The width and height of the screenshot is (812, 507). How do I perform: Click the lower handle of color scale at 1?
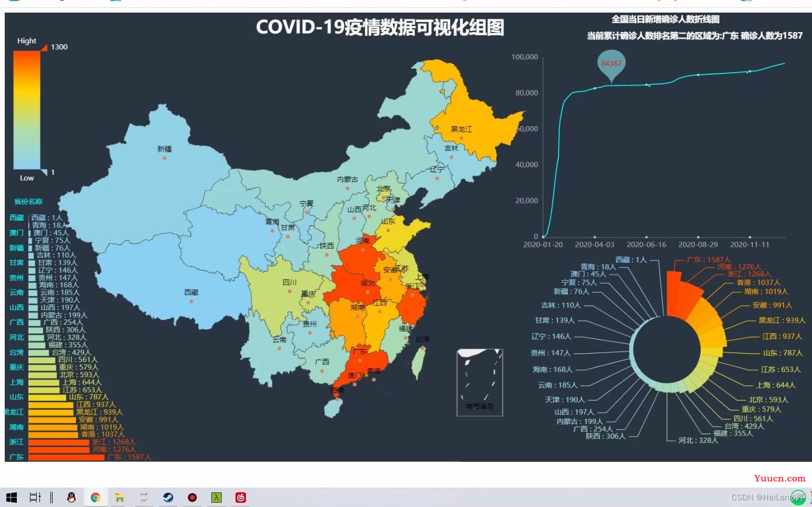pyautogui.click(x=44, y=172)
